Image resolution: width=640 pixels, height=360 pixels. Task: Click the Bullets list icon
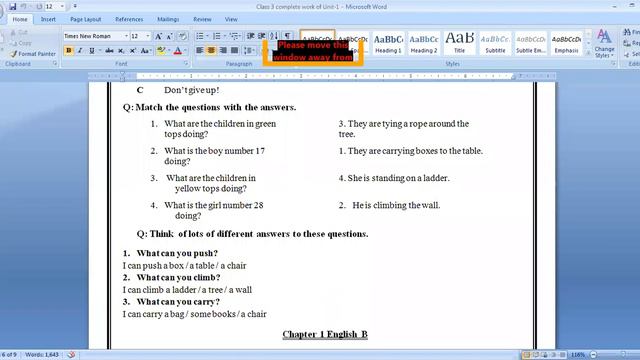pos(200,36)
